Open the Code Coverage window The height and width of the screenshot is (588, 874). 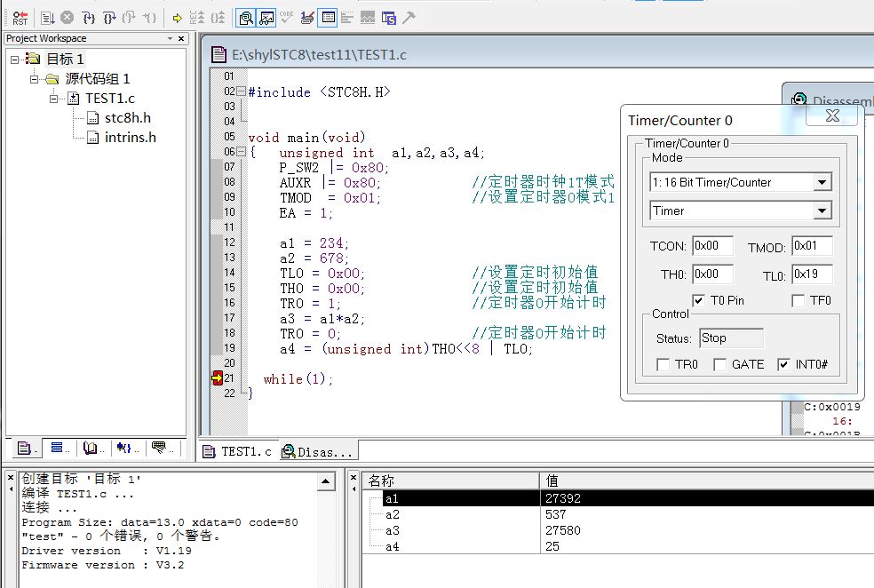click(x=287, y=17)
